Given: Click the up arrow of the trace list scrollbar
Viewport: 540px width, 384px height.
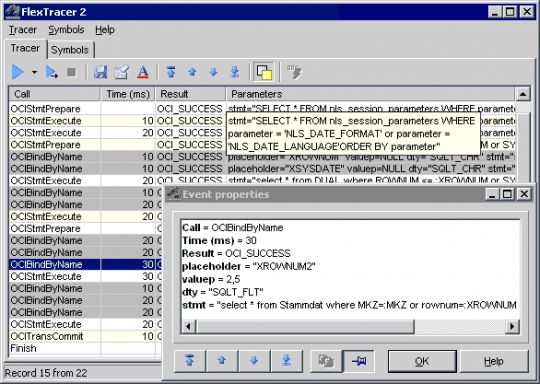Looking at the screenshot, I should pos(523,94).
